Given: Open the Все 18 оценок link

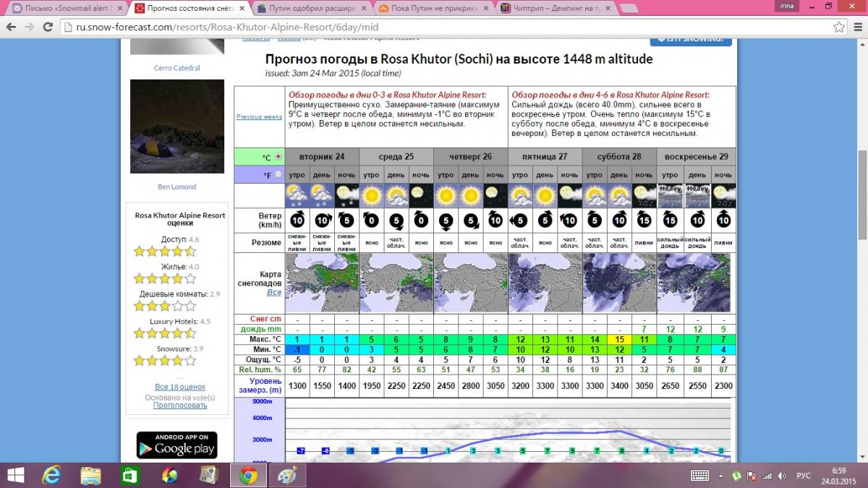Looking at the screenshot, I should pos(180,387).
